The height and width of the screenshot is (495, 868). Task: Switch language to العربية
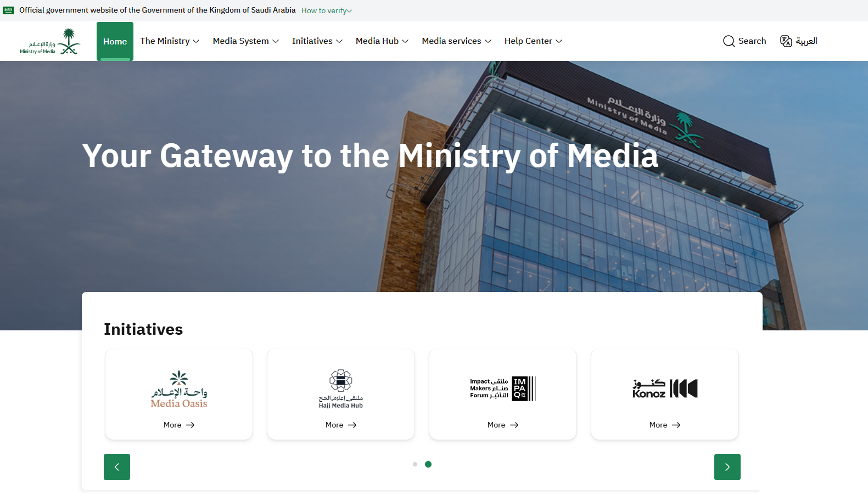click(x=807, y=41)
